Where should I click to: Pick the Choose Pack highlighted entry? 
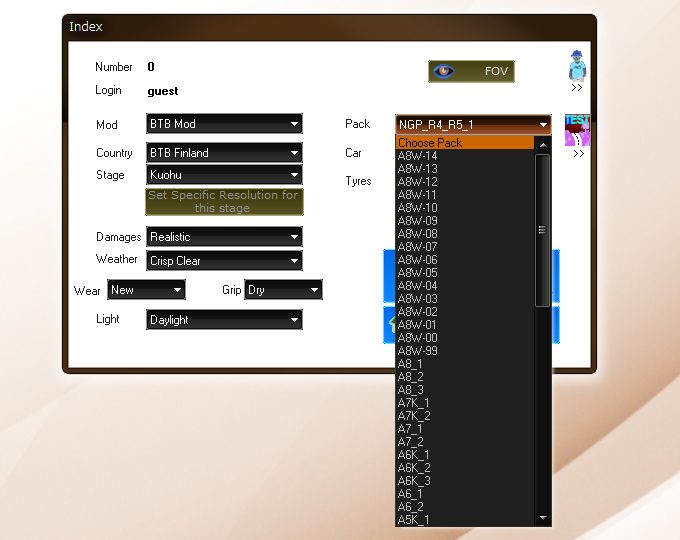pos(430,143)
